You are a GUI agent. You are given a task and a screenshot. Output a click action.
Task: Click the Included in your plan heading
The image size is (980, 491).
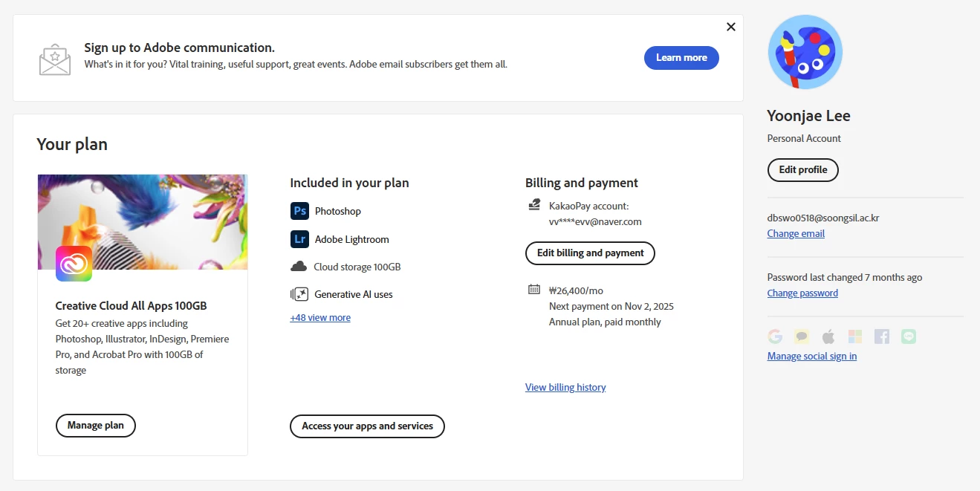point(349,183)
